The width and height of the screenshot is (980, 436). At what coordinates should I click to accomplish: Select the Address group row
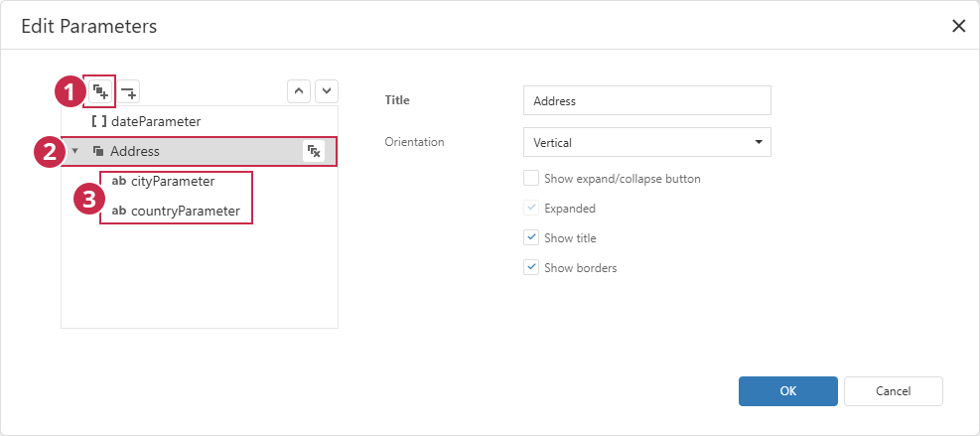(200, 151)
